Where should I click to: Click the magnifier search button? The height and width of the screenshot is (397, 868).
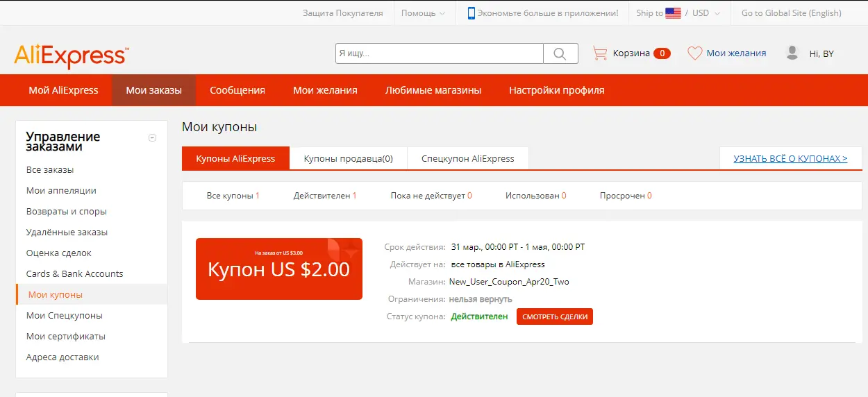click(x=560, y=53)
